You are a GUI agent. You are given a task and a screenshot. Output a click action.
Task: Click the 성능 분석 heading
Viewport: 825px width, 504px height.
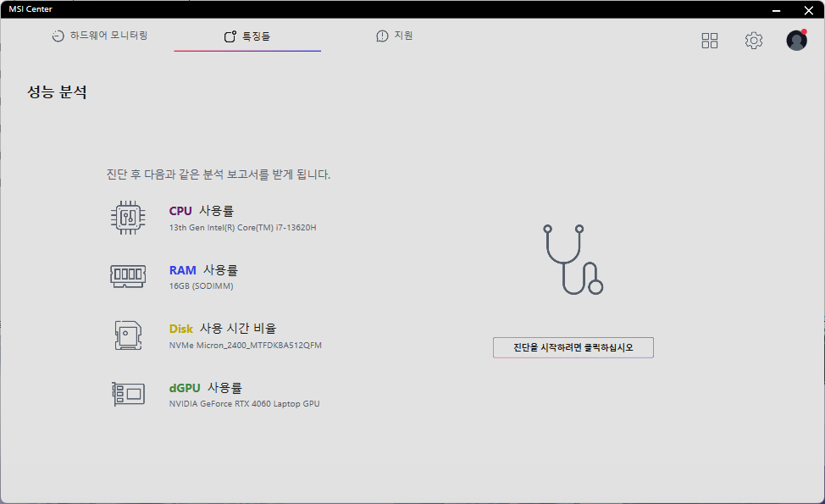click(x=57, y=92)
